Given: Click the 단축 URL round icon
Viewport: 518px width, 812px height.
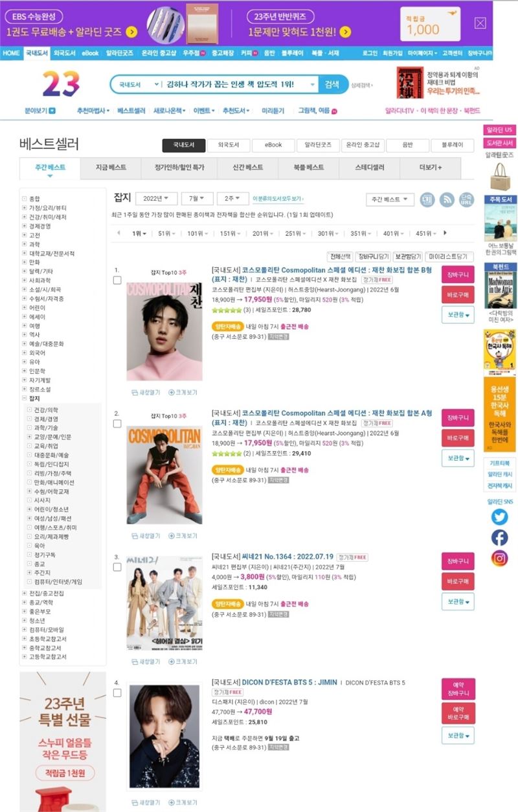Looking at the screenshot, I should [x=466, y=200].
